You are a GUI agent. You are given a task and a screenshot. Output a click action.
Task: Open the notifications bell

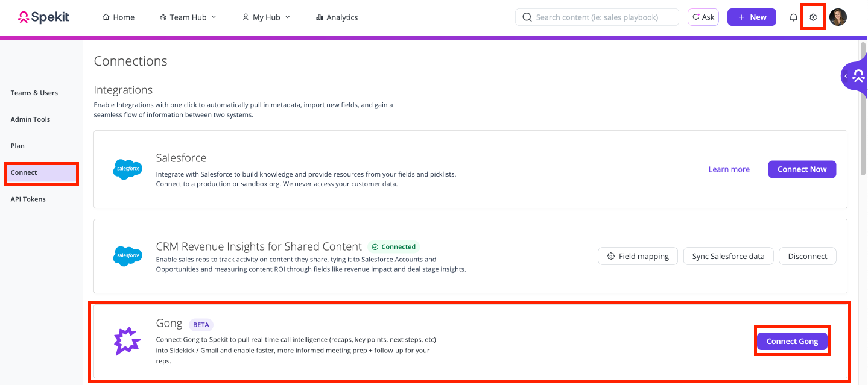click(x=793, y=17)
